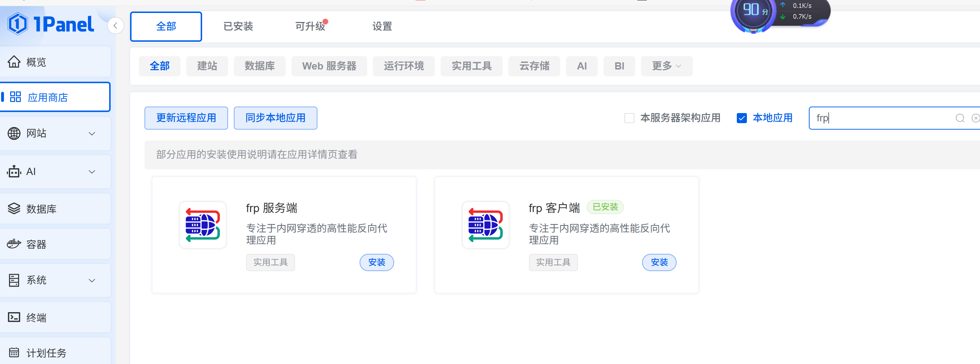Image resolution: width=980 pixels, height=364 pixels.
Task: Open 容器 in the sidebar
Action: pos(55,244)
